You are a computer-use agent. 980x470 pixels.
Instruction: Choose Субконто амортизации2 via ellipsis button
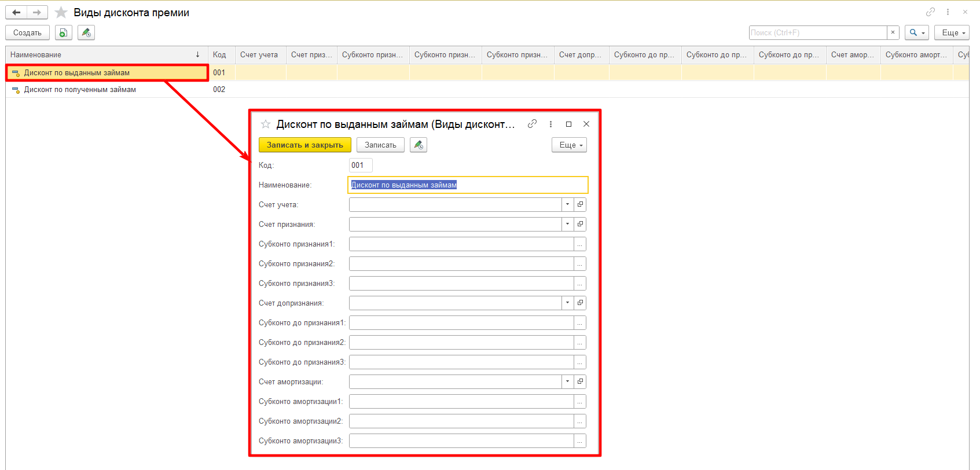(580, 421)
